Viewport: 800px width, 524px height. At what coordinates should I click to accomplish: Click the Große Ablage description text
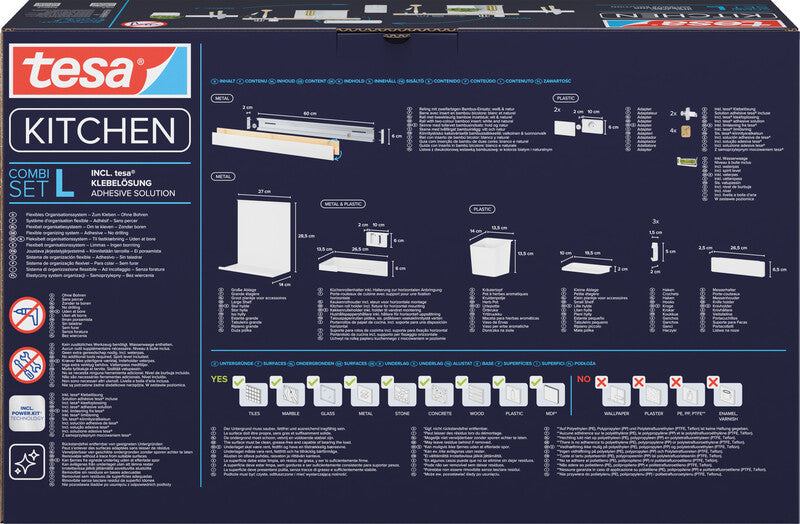tap(244, 290)
